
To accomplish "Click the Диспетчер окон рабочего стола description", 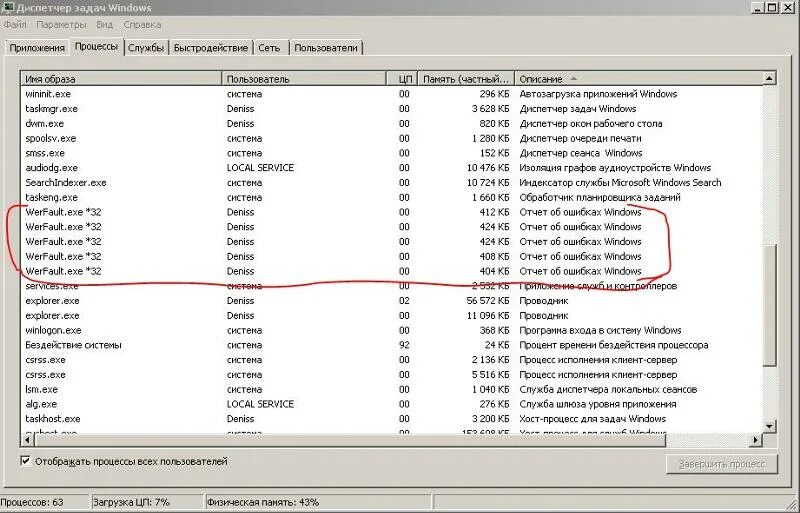I will 591,124.
